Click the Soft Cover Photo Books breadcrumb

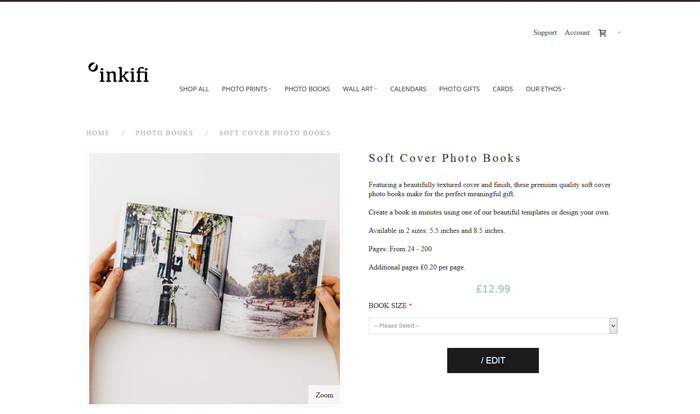coord(275,133)
